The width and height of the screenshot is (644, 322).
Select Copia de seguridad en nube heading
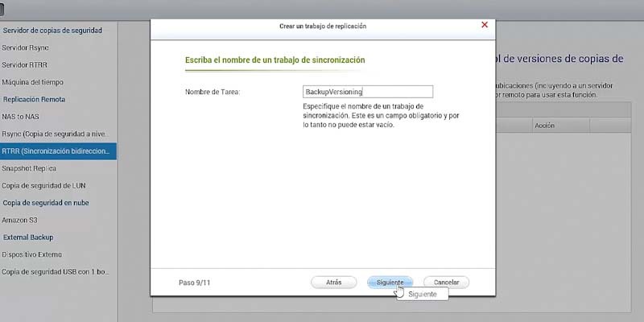coord(46,203)
